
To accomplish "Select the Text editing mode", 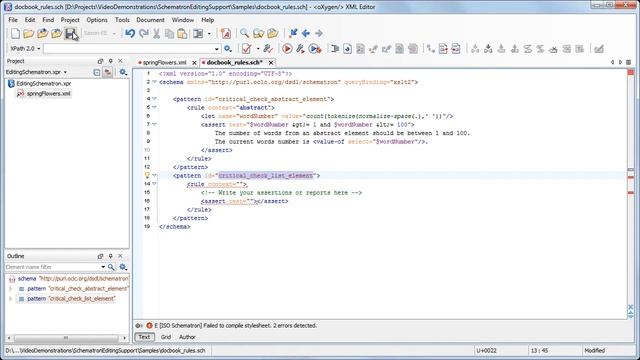I will (x=144, y=337).
